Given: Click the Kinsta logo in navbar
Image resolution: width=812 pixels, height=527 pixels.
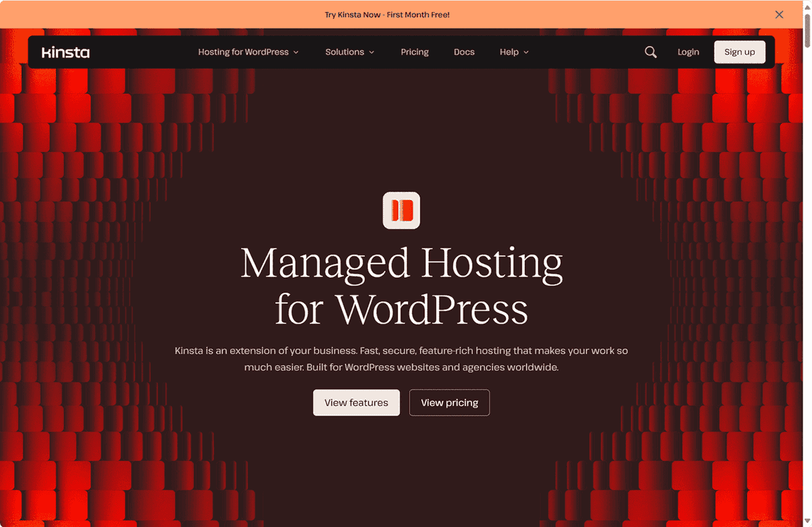Looking at the screenshot, I should coord(65,52).
